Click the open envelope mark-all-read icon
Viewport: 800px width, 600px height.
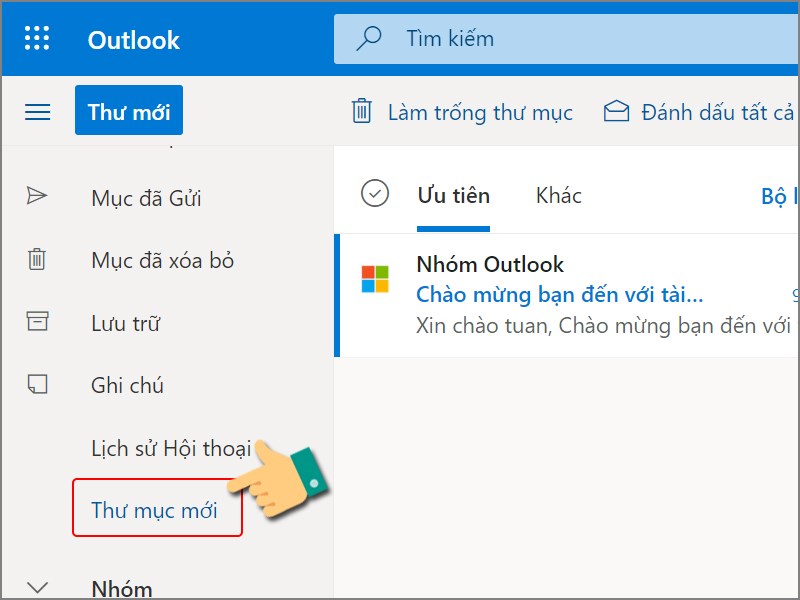click(x=616, y=111)
